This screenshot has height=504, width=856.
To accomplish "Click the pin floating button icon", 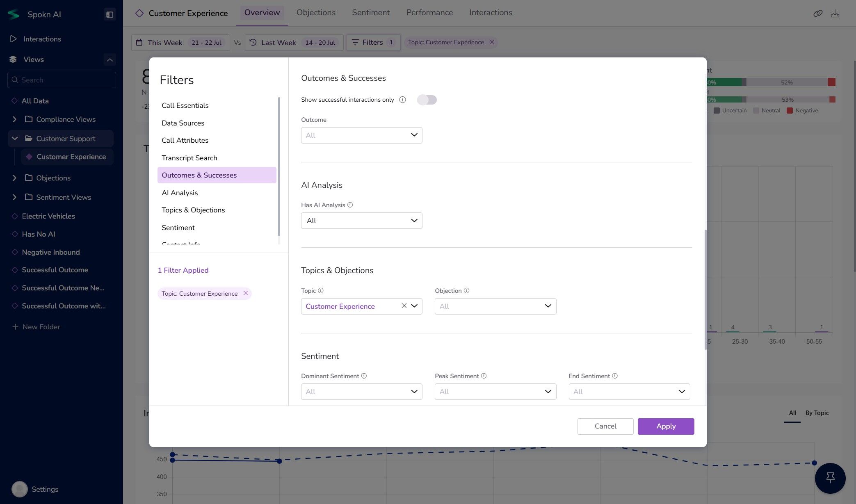I will (x=830, y=478).
